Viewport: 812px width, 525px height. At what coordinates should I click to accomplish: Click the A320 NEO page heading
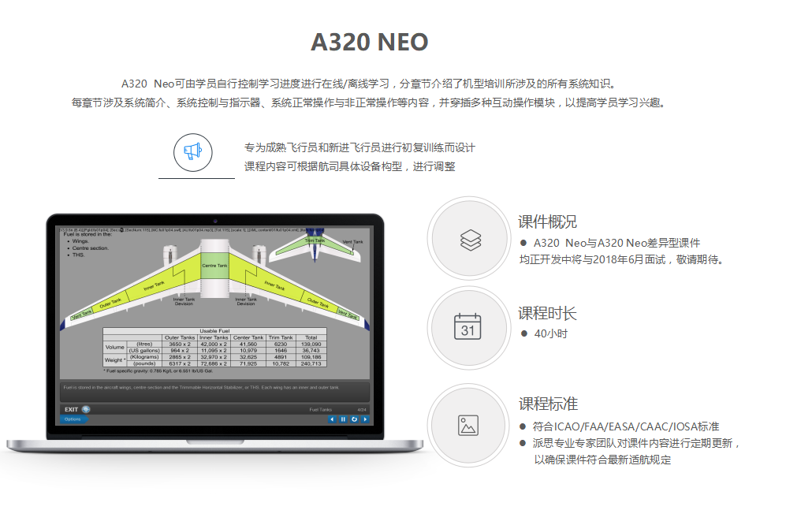click(369, 43)
